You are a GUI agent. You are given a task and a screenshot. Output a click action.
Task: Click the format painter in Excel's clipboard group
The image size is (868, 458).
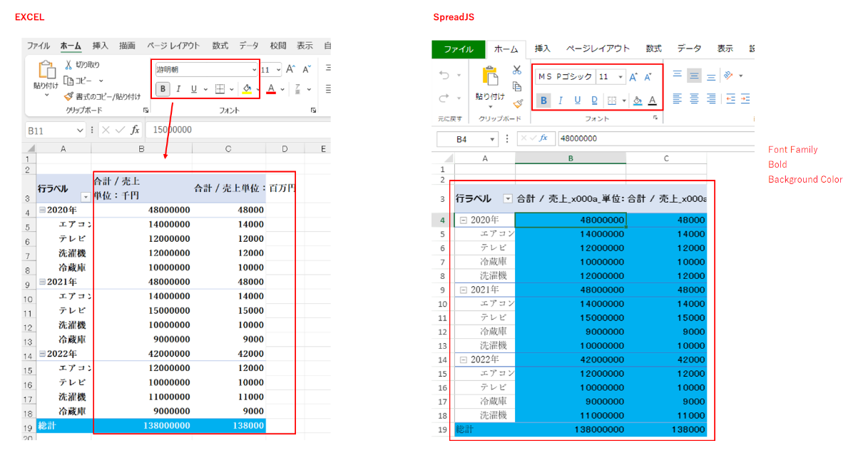[x=69, y=96]
